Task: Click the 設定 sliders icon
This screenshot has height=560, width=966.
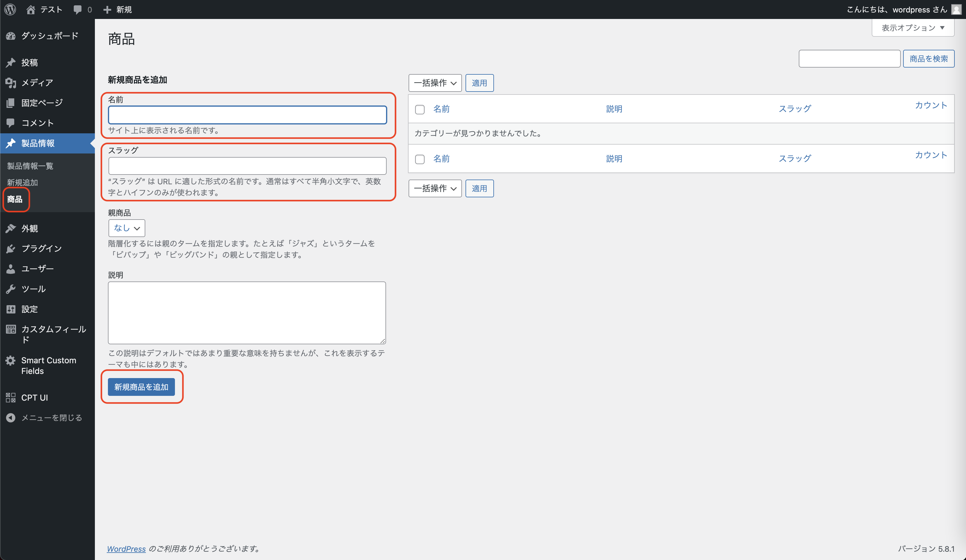Action: (x=11, y=309)
